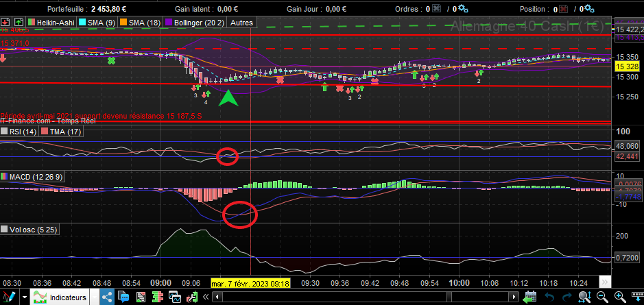Click the Vol osc value label 0,7200
The width and height of the screenshot is (644, 305).
[628, 258]
